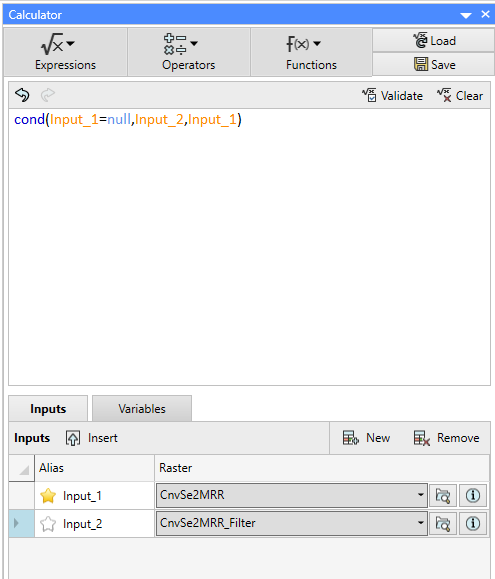Switch to the Variables tab
The height and width of the screenshot is (579, 495).
[142, 409]
